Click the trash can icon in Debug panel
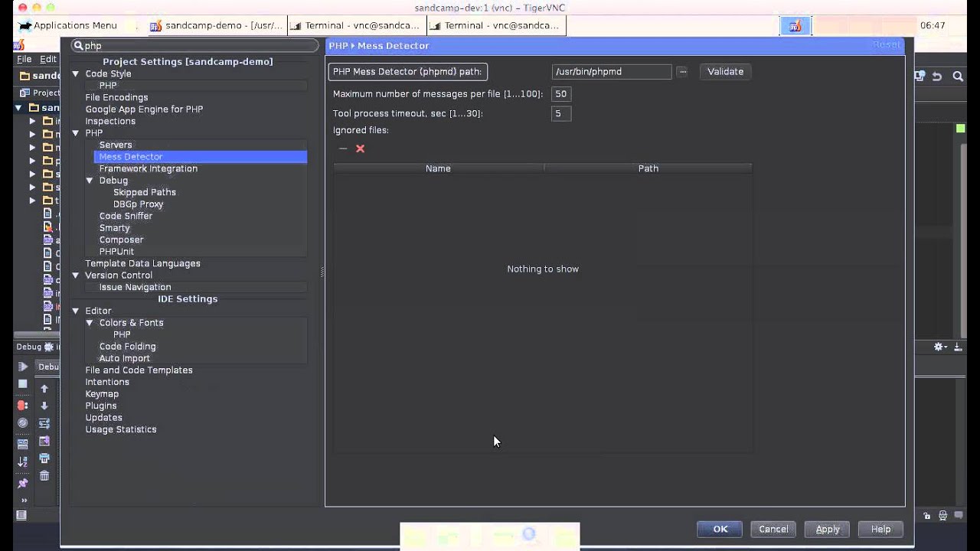 coord(44,476)
